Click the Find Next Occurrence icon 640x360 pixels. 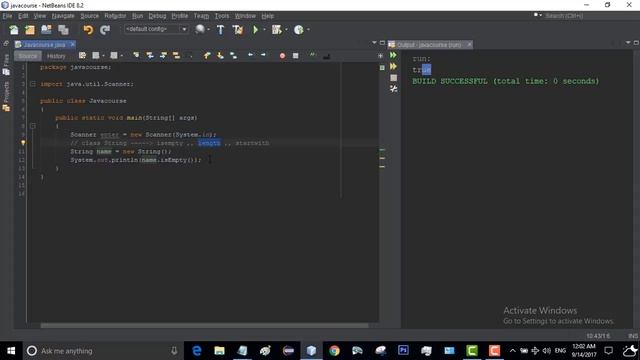[x=163, y=56]
